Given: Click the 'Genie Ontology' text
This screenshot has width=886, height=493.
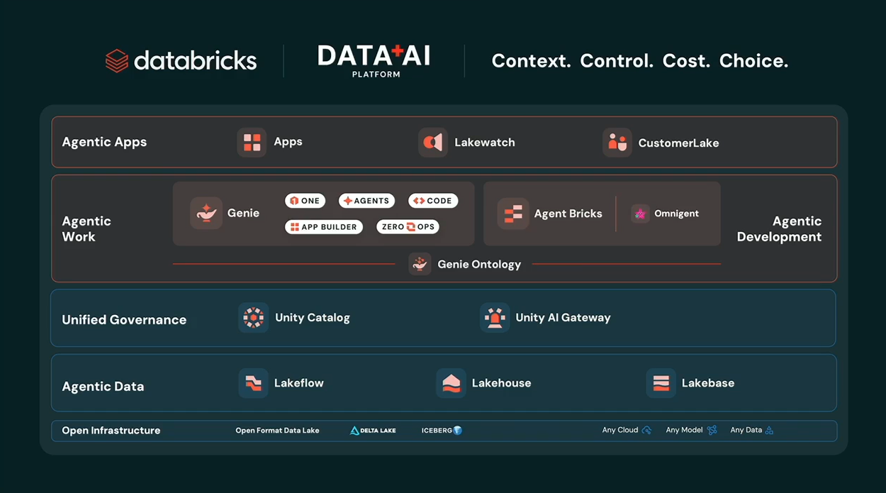Looking at the screenshot, I should point(479,265).
